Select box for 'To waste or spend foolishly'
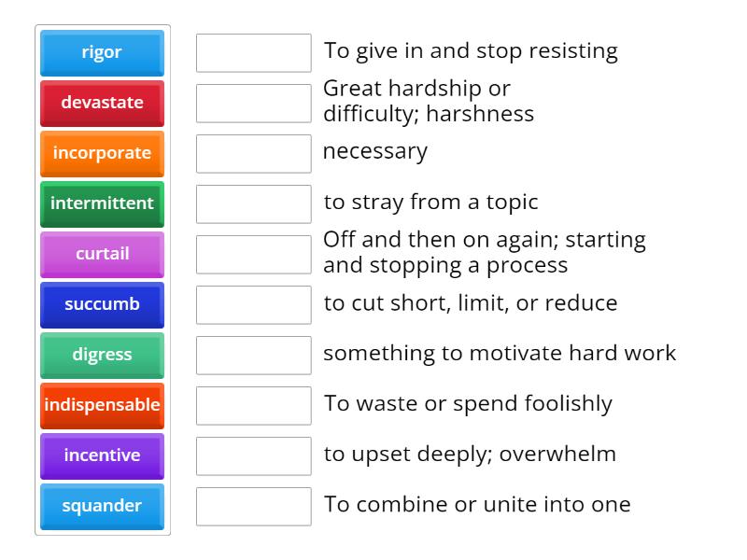 [253, 406]
